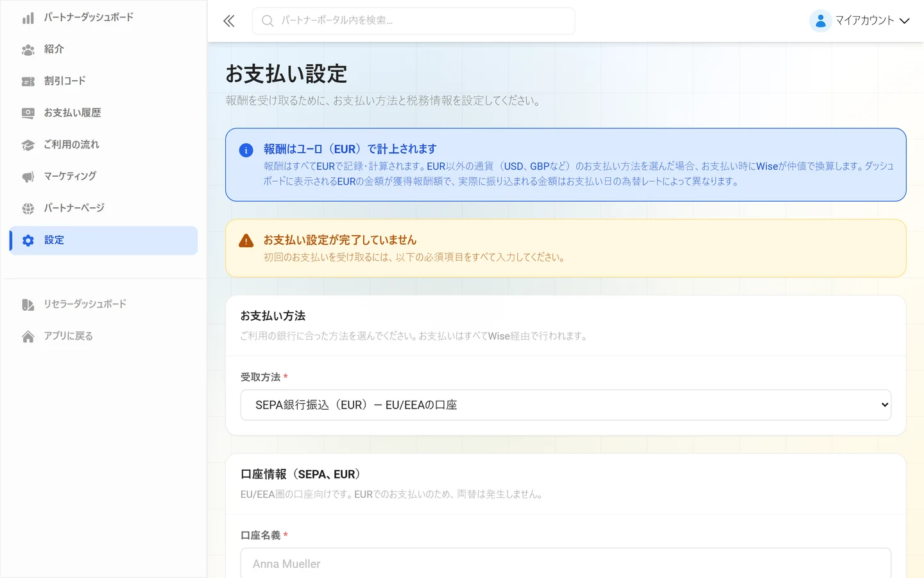
Task: Click the icon next to リセラーダッシュボード
Action: [x=28, y=304]
